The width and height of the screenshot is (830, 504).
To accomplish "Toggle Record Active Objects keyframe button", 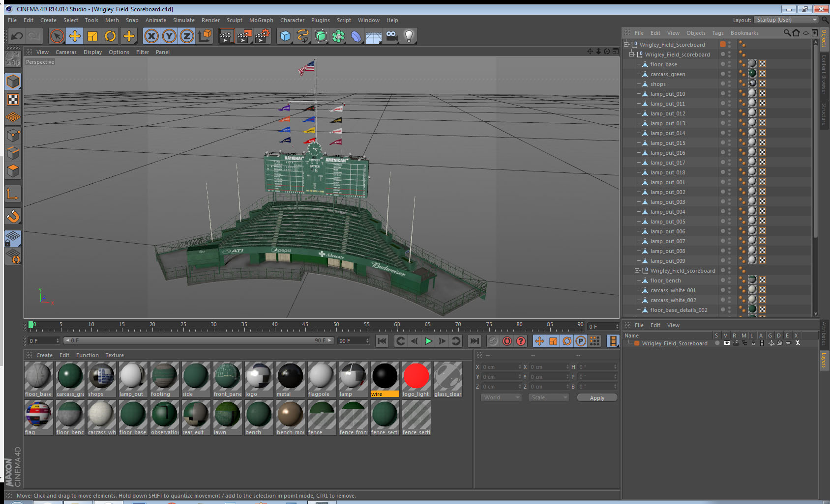I will point(493,341).
